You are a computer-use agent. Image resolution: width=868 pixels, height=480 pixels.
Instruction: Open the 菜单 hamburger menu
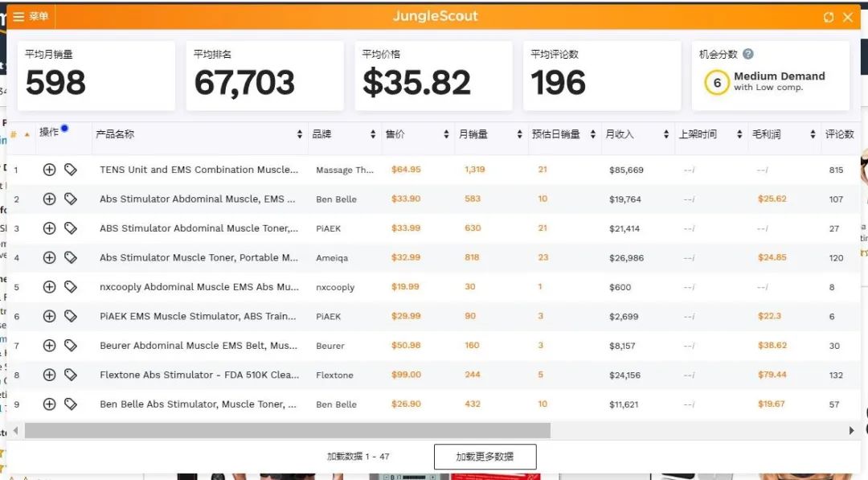click(x=31, y=17)
